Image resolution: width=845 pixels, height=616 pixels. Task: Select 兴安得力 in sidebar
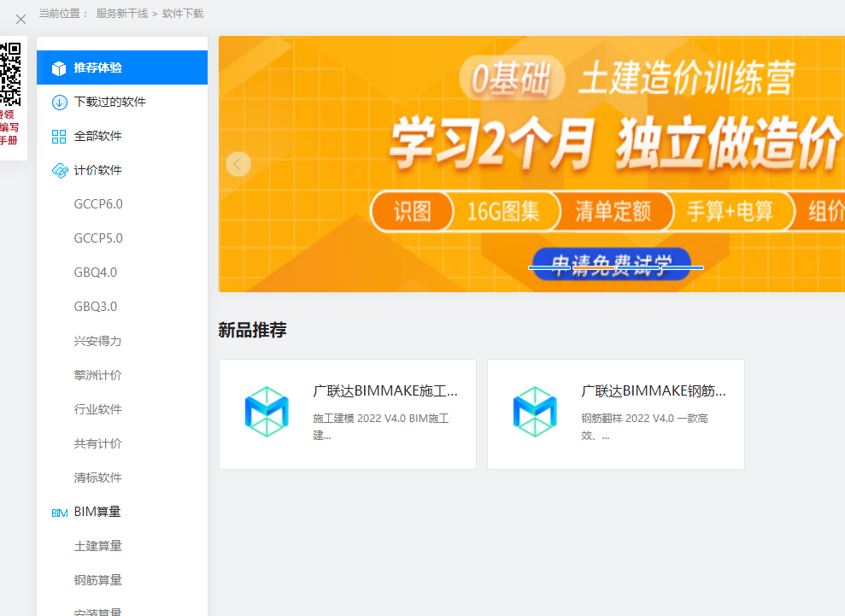(x=97, y=341)
